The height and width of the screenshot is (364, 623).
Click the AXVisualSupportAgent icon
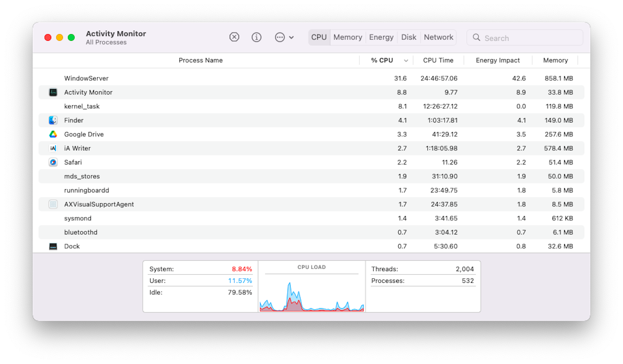(x=53, y=204)
